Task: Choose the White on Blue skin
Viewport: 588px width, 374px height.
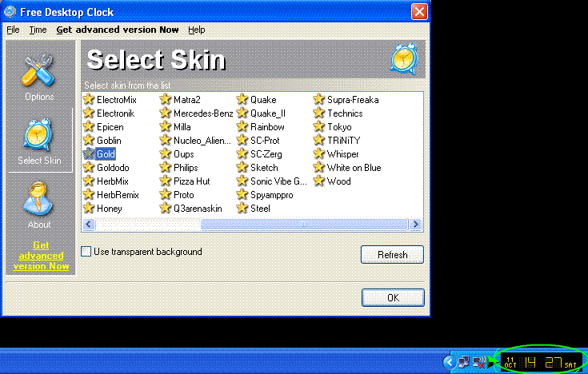Action: click(x=354, y=168)
